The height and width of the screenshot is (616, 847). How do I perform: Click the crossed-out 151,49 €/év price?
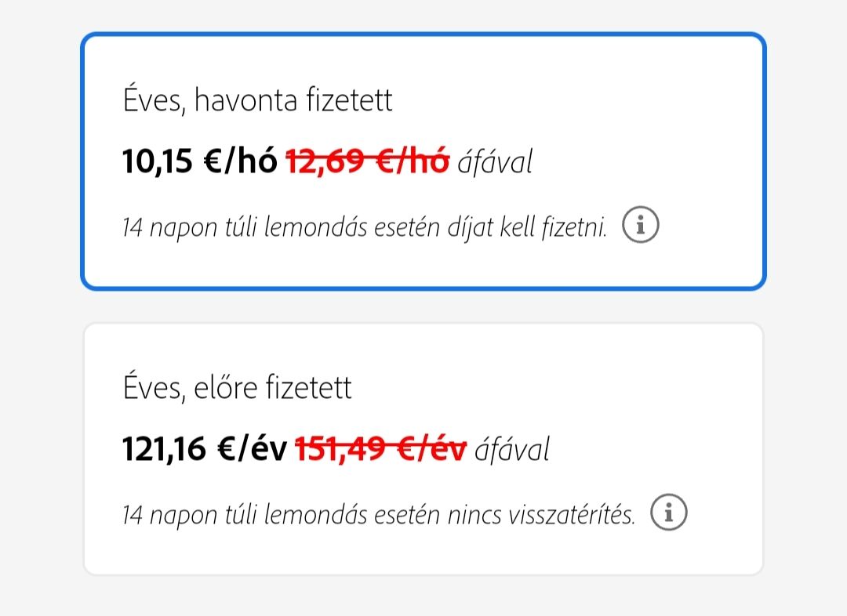[380, 449]
